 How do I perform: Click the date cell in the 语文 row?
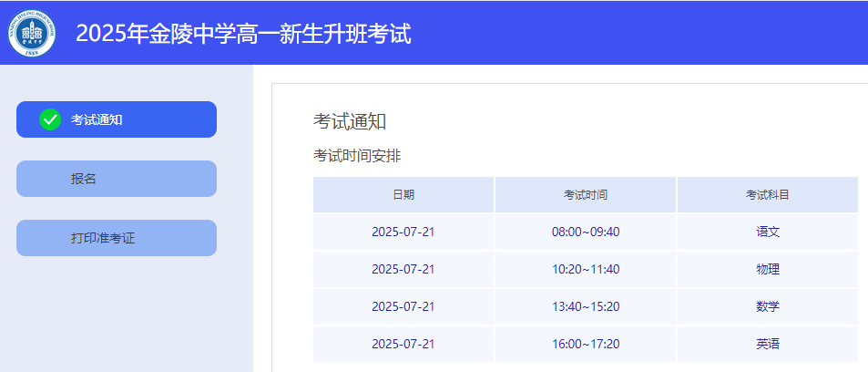tap(403, 232)
